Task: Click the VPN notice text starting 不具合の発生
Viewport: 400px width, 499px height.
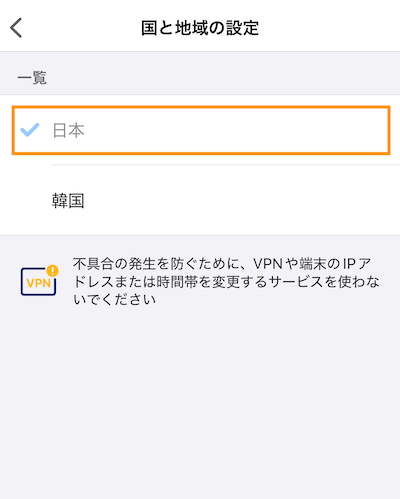Action: click(x=226, y=281)
